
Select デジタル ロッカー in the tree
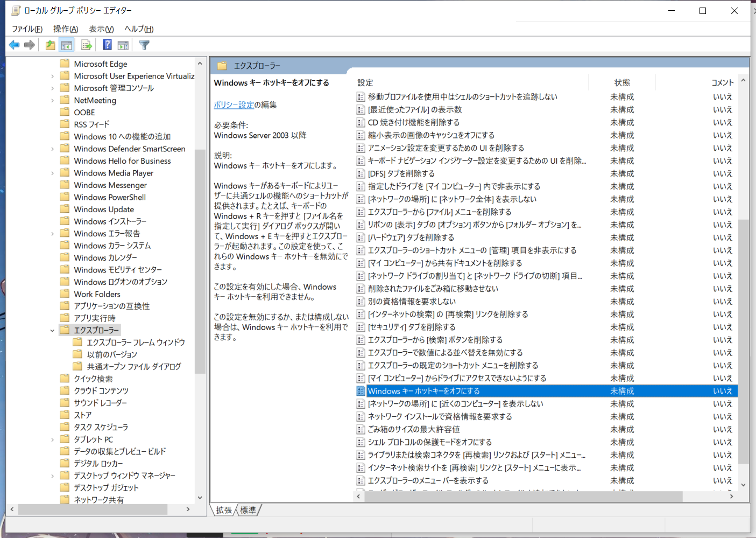[98, 464]
